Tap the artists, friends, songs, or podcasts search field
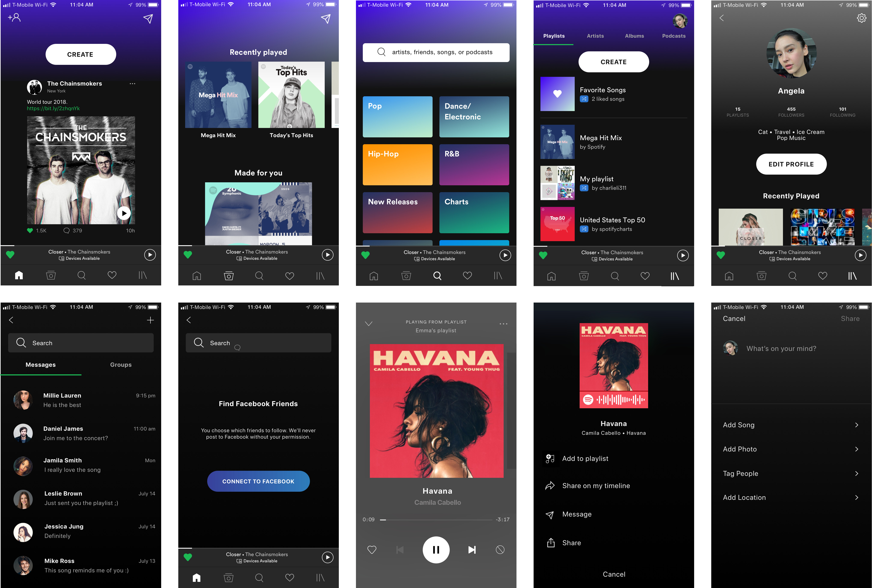The width and height of the screenshot is (872, 588). pyautogui.click(x=436, y=52)
